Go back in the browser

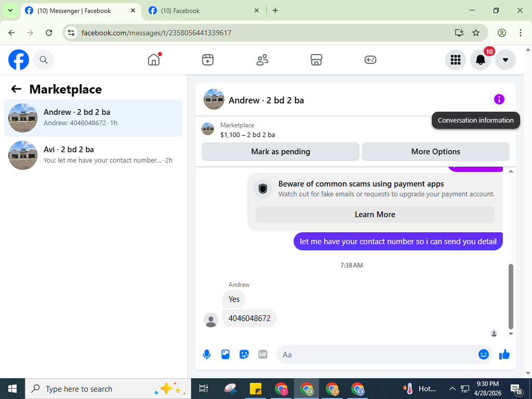coord(11,33)
